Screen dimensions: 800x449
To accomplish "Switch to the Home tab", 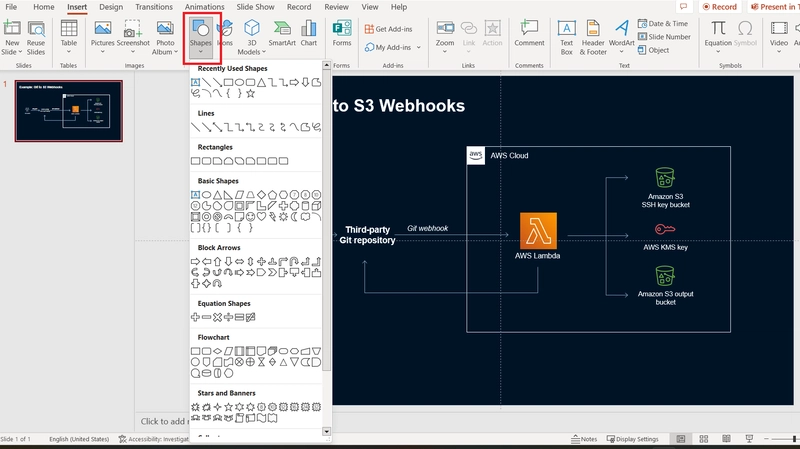I will click(x=43, y=7).
